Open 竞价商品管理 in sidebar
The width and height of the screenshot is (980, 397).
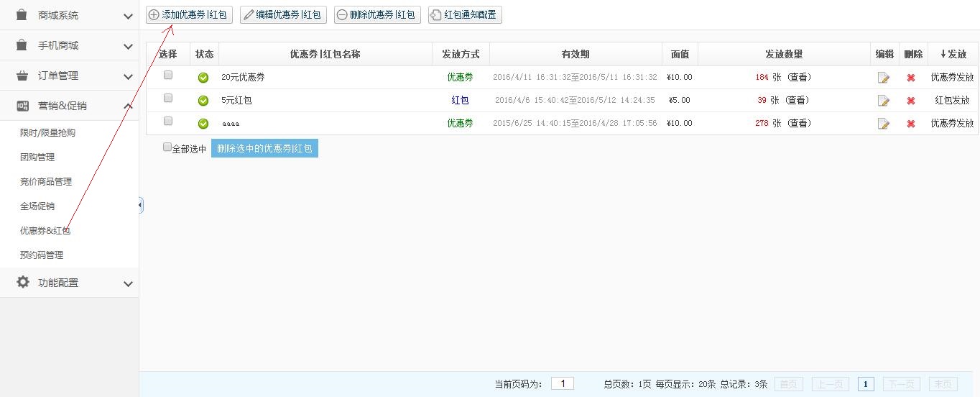pos(46,181)
